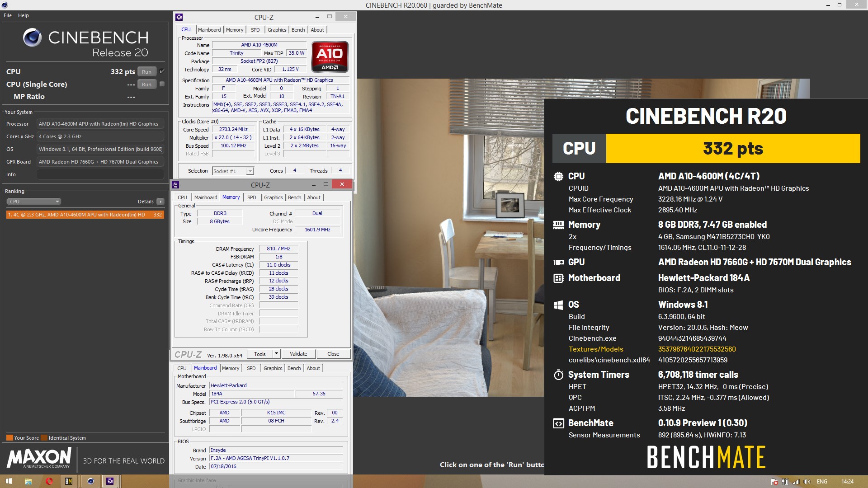Select CPU tab in bottom Mainboard CPU-Z panel
Viewport: 868px width, 488px height.
(182, 368)
